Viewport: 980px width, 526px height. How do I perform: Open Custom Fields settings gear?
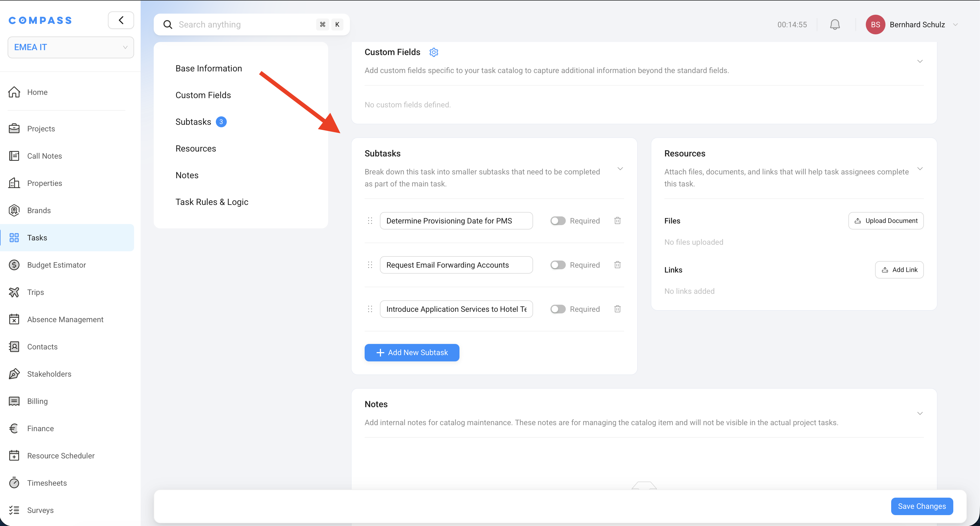tap(434, 52)
